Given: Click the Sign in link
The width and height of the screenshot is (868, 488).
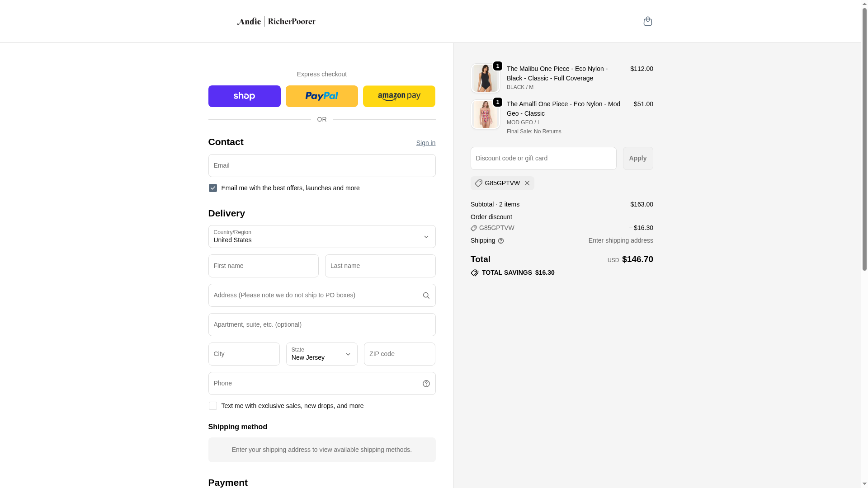Looking at the screenshot, I should pyautogui.click(x=425, y=143).
